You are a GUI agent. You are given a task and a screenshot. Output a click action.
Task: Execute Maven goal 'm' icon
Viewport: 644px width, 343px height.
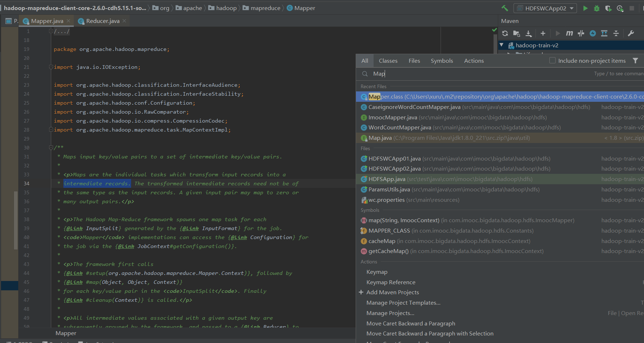tap(569, 33)
